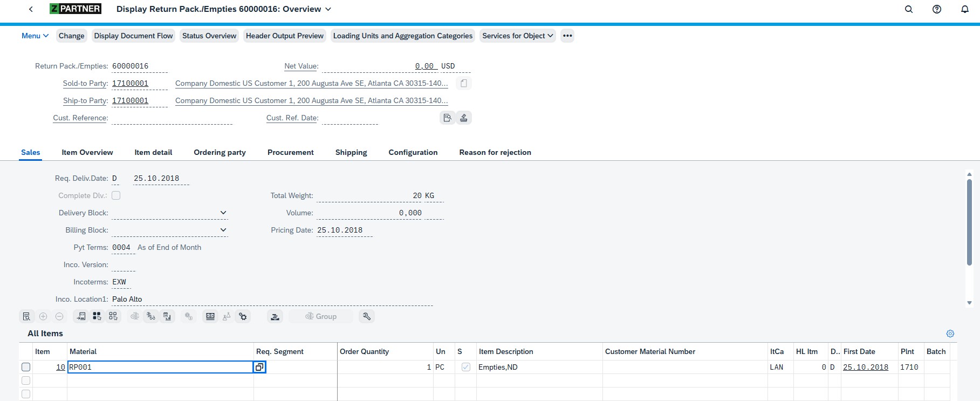The width and height of the screenshot is (980, 401).
Task: Open the Item Overview tab
Action: (x=87, y=152)
